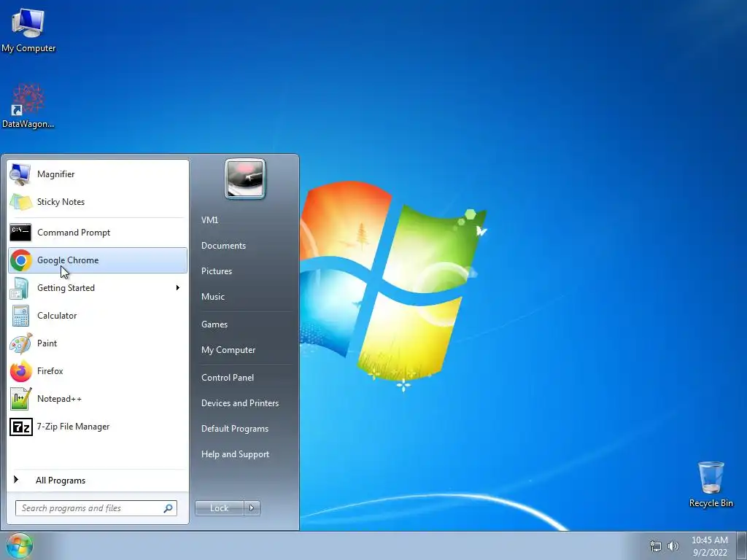Click the All Programs label
This screenshot has width=747, height=560.
point(61,481)
